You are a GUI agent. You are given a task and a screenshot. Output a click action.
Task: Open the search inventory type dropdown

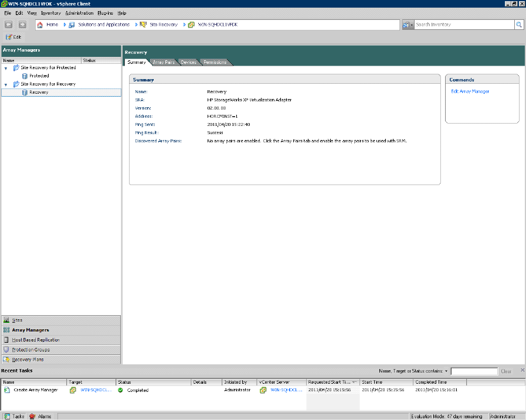pos(408,25)
